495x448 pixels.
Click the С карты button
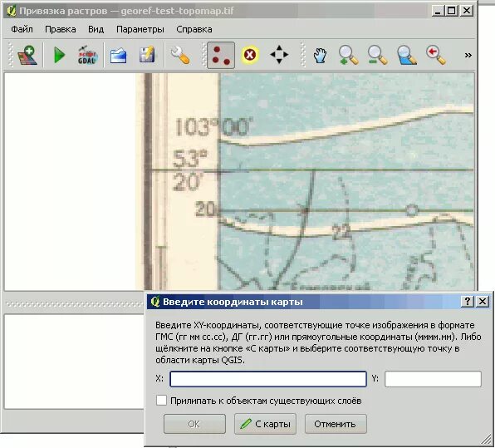point(265,424)
